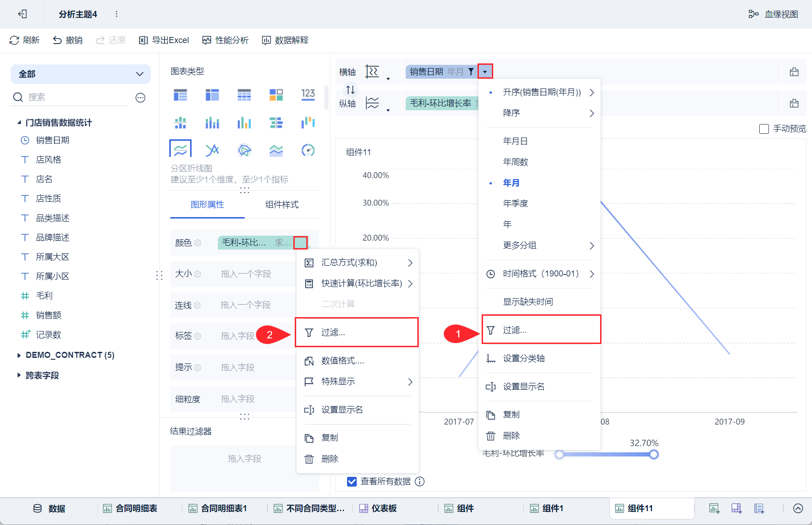
Task: Click 数值格式.... in the measure menu
Action: [358, 361]
